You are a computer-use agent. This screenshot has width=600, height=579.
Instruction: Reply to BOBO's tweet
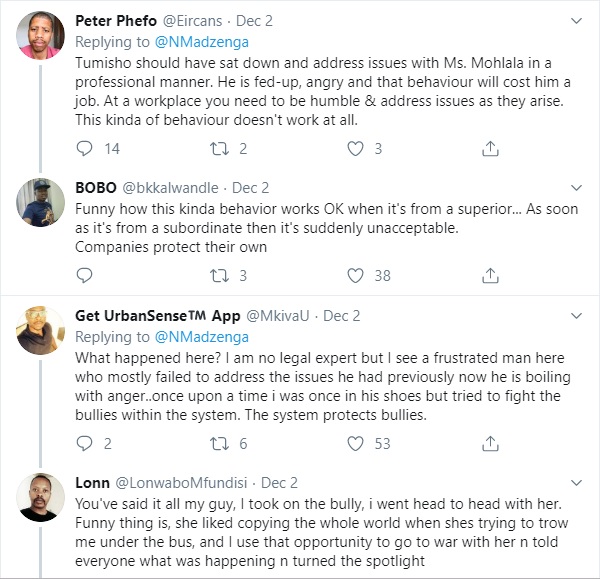tap(86, 275)
